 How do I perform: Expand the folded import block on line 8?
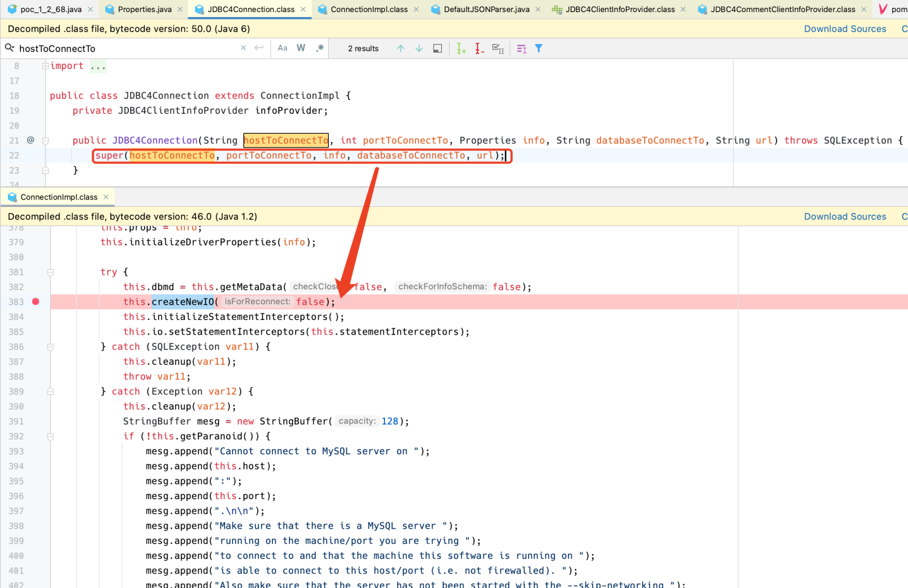[45, 66]
